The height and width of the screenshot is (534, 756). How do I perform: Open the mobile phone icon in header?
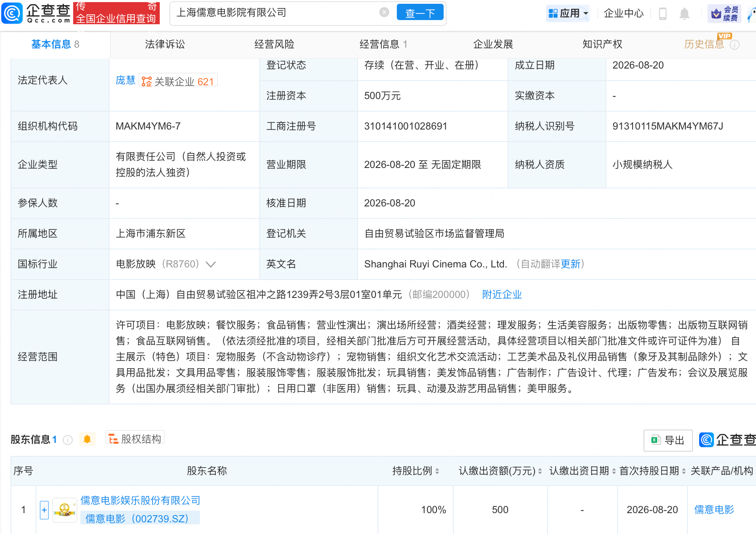(663, 13)
